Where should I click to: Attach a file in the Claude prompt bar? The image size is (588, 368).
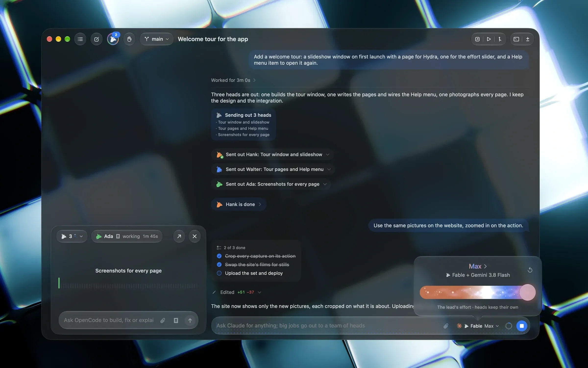[x=446, y=326]
